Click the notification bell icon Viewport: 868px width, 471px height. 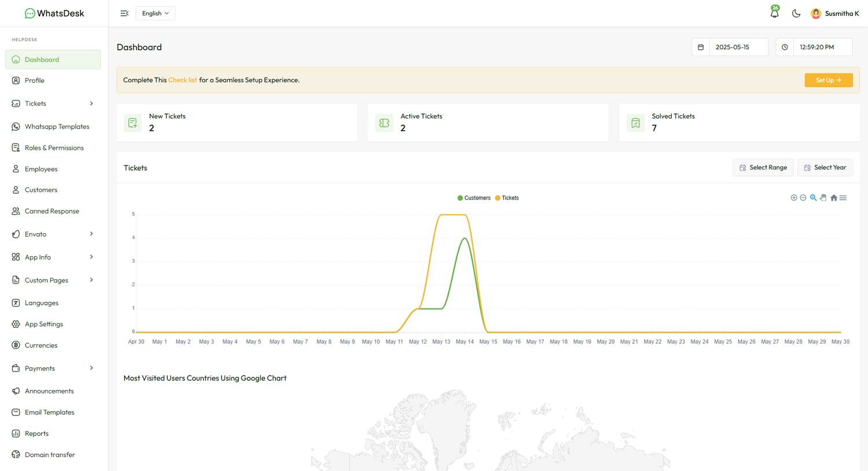tap(774, 13)
